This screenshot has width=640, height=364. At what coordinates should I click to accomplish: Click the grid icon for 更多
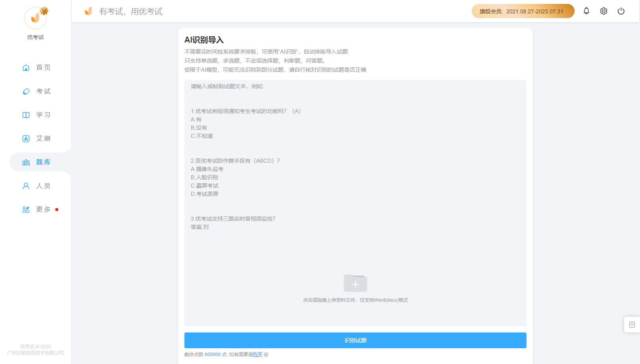click(x=26, y=210)
